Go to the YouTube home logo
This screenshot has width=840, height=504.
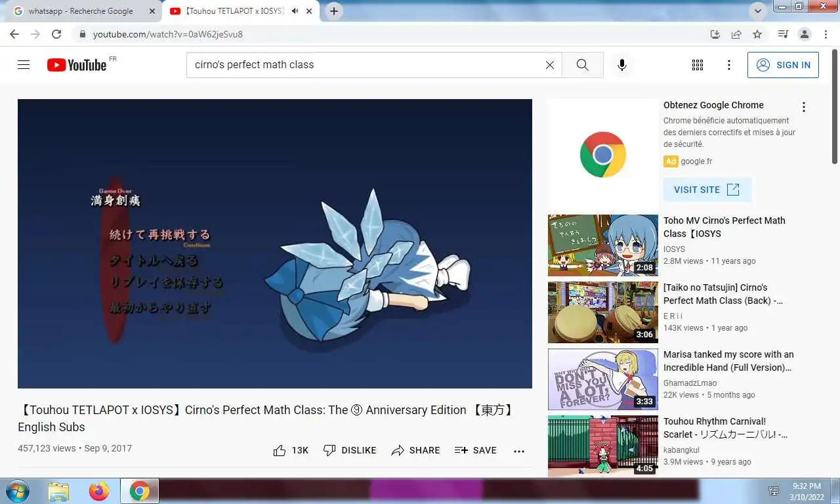tap(77, 65)
